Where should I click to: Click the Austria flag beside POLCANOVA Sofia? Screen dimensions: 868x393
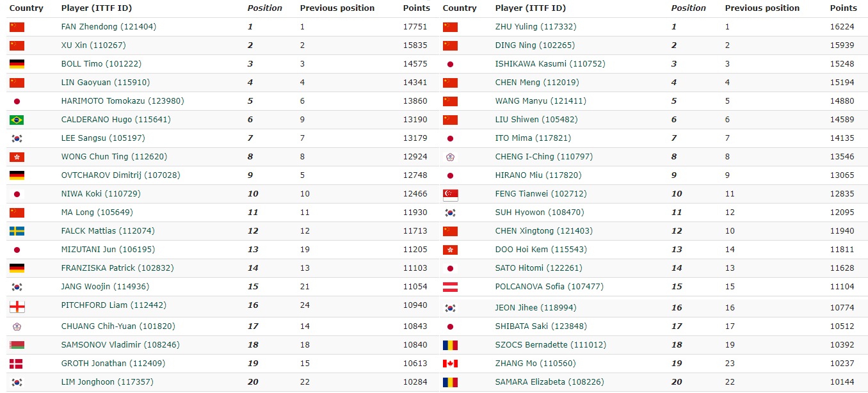[450, 287]
